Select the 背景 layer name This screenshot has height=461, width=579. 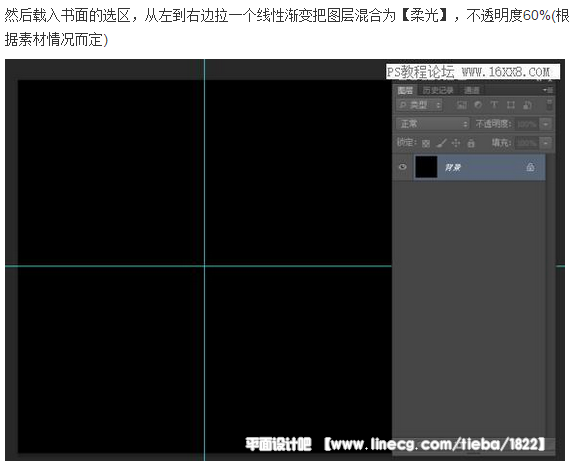click(453, 168)
